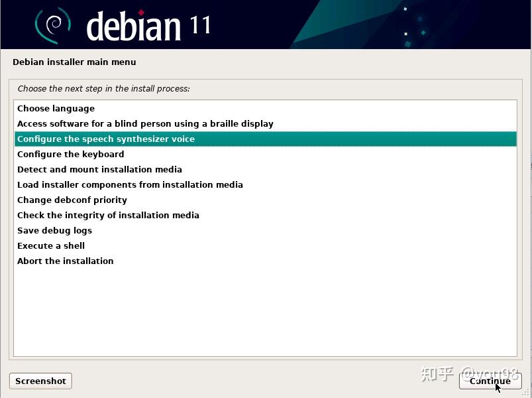This screenshot has height=398, width=532.
Task: Select Load installer components from installation media
Action: [130, 184]
